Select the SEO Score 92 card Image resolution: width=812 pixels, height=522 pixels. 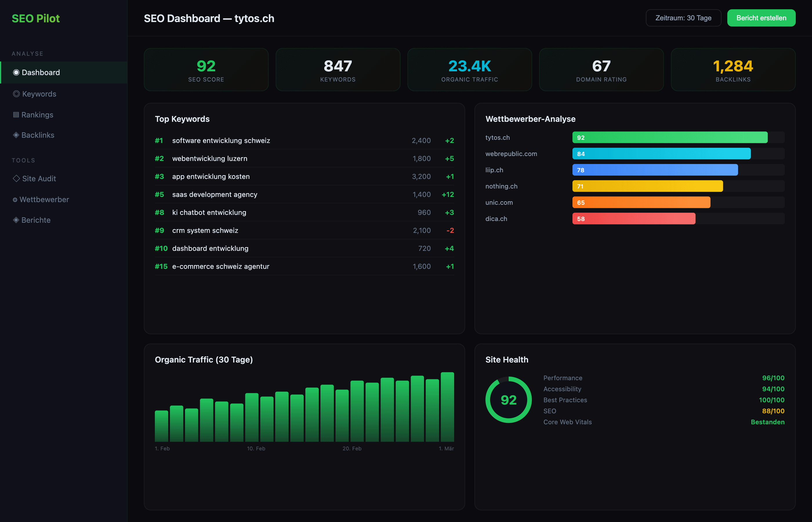click(206, 70)
